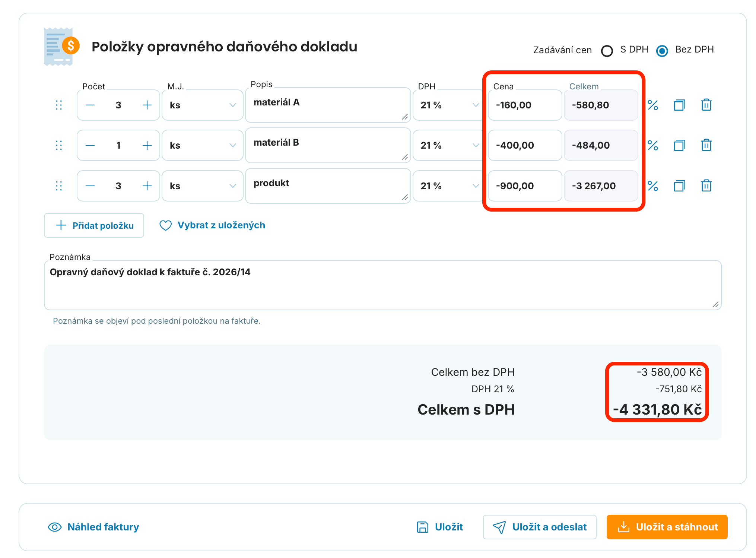Image resolution: width=756 pixels, height=558 pixels.
Task: Edit the Cena field showing -400,00
Action: [525, 145]
